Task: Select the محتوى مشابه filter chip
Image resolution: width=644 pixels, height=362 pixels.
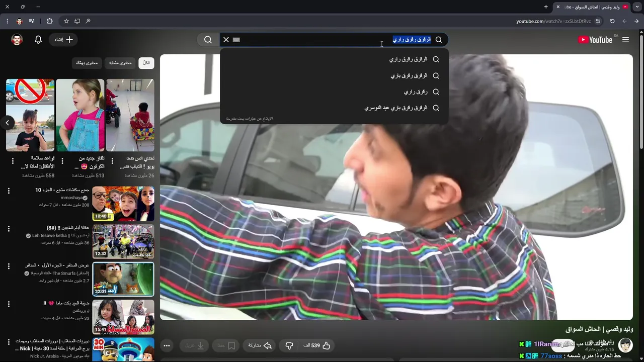Action: (120, 63)
